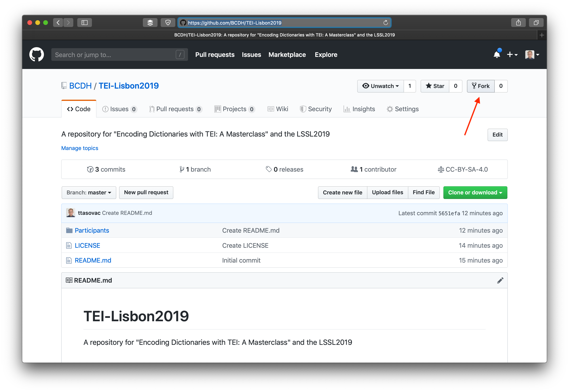Open the Initial commit message link
569x392 pixels.
(241, 260)
